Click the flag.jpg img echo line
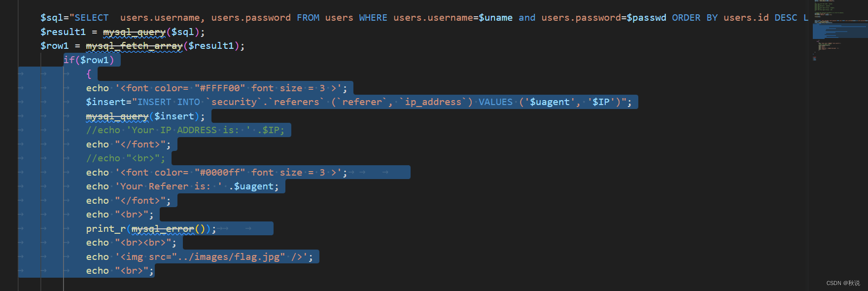 click(200, 257)
